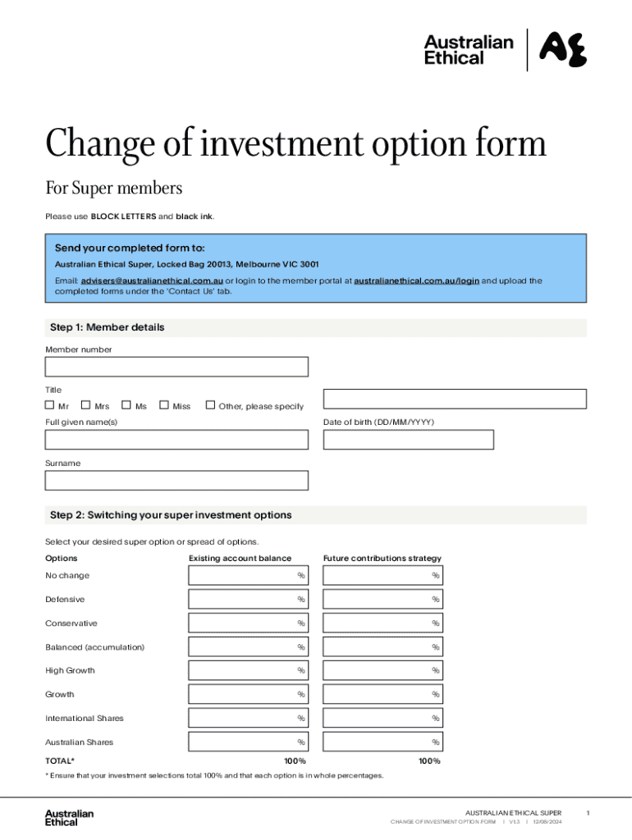Follow the australianethical.com.au/login portal link
The height and width of the screenshot is (840, 632).
416,281
